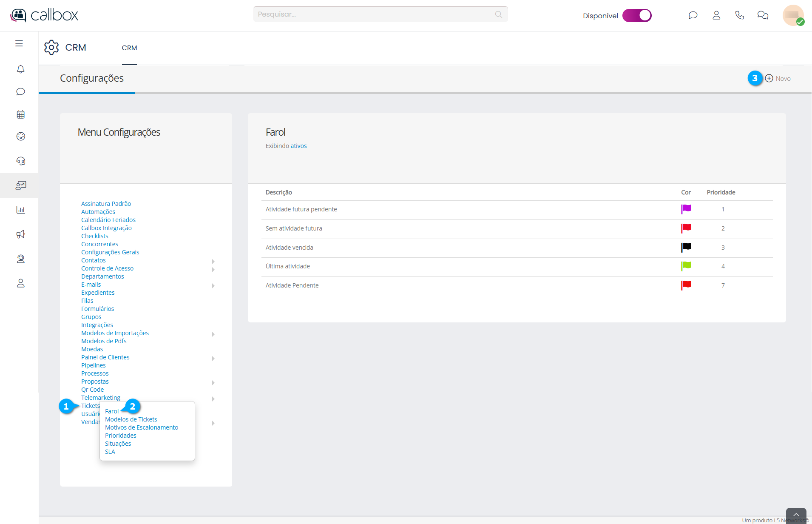812x524 pixels.
Task: Click the user profile icon in header
Action: pyautogui.click(x=716, y=15)
